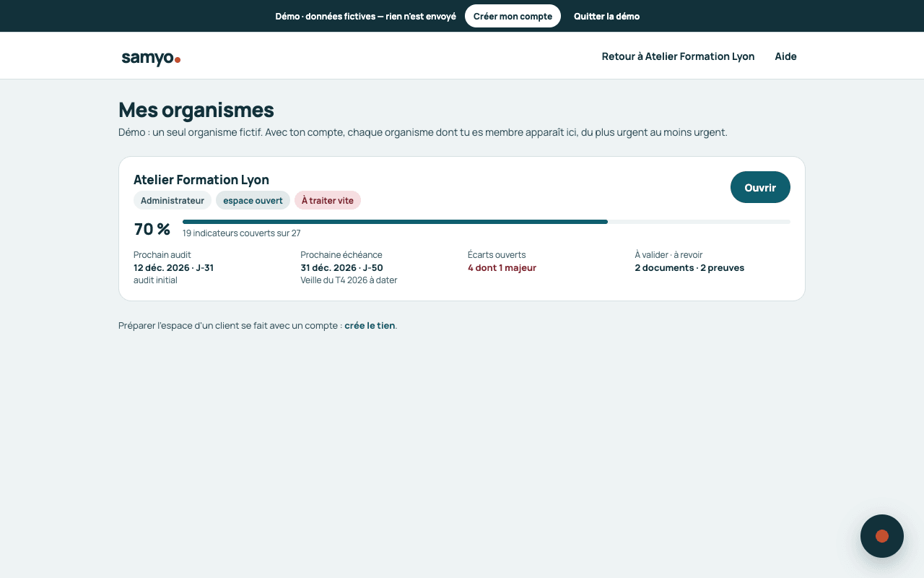Click the 'Mes organismes' heading

[x=196, y=110]
